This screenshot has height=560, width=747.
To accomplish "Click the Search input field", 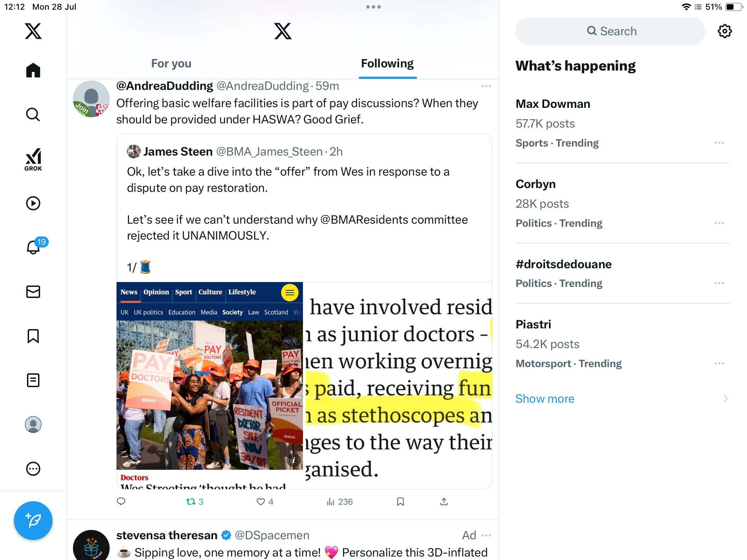I will [610, 31].
